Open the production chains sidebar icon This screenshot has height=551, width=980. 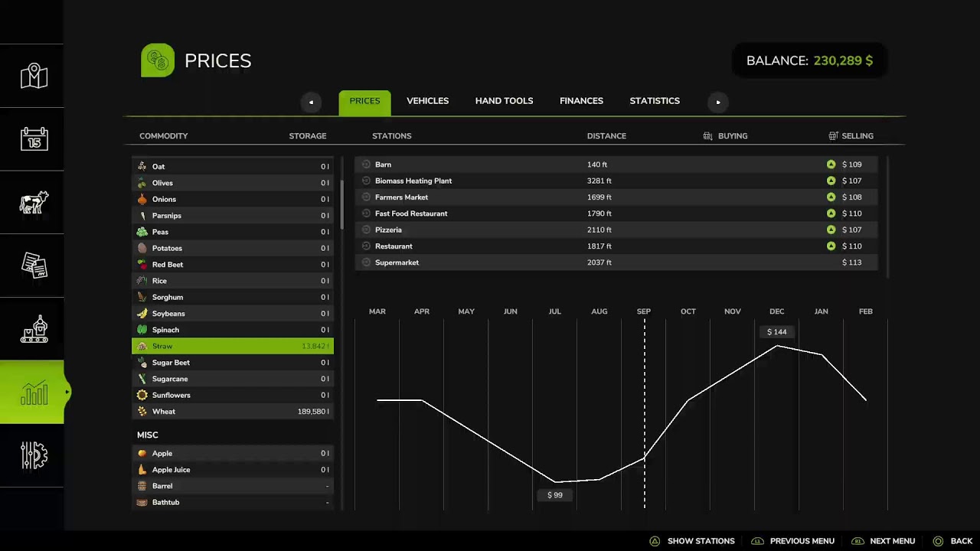[x=34, y=328]
